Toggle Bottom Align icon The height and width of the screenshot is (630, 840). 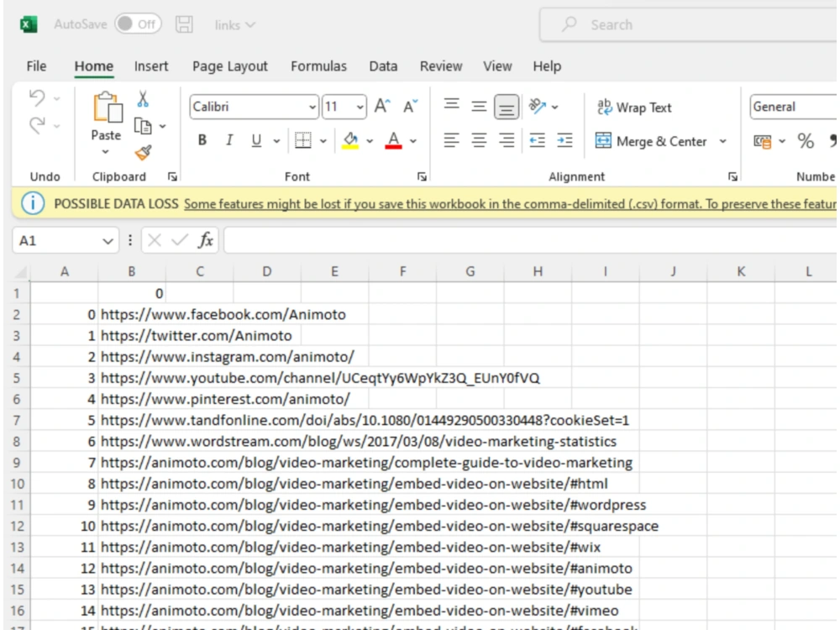[507, 107]
